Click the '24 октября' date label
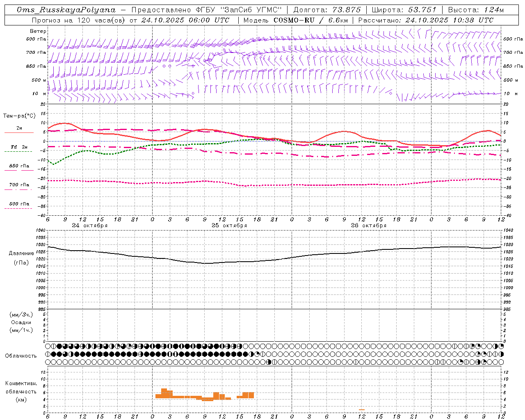Image resolution: width=525 pixels, height=420 pixels. pos(89,226)
